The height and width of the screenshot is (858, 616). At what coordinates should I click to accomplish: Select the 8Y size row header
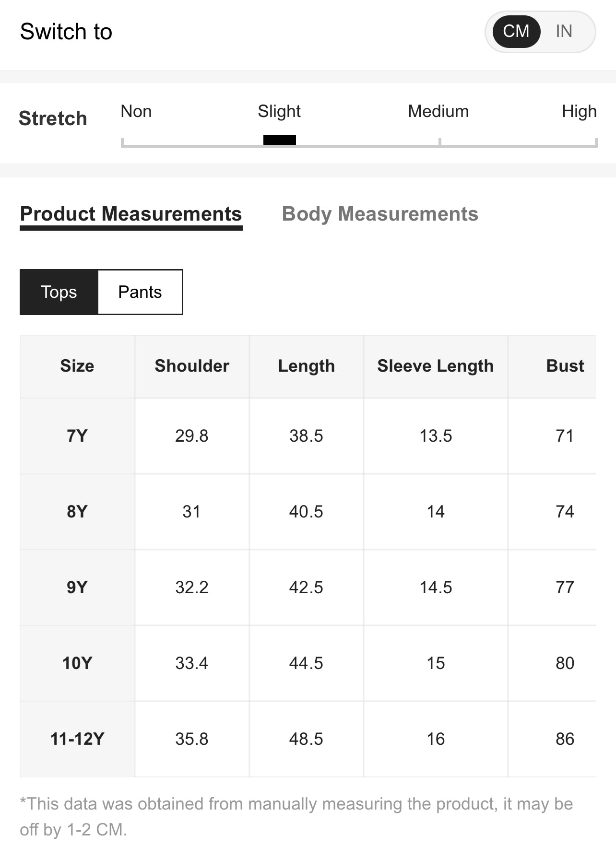click(77, 512)
